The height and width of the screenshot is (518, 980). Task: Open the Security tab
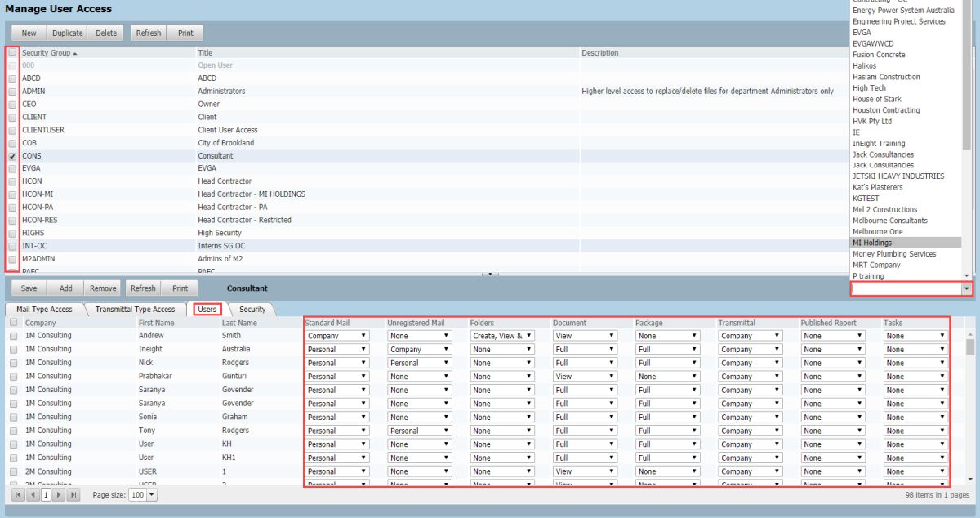pyautogui.click(x=252, y=310)
